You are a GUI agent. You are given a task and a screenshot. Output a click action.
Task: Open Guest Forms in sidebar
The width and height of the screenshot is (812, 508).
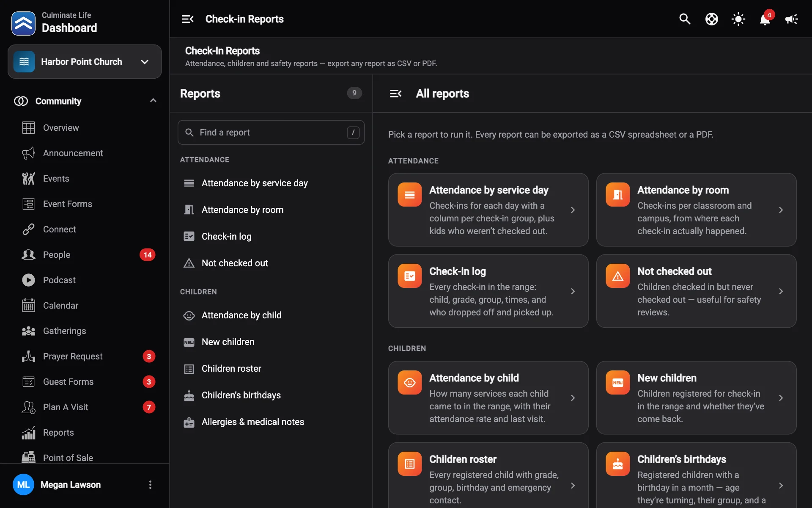(85, 382)
